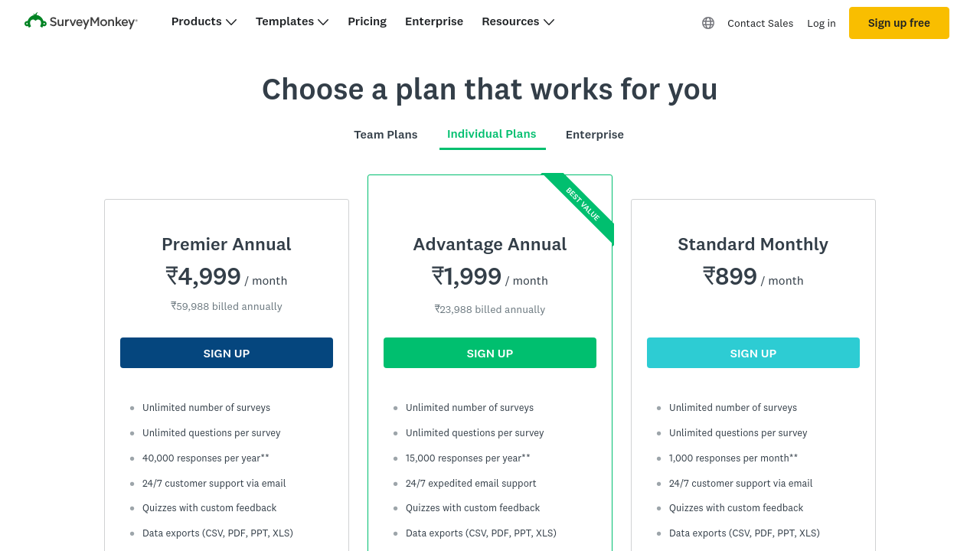Click the Premier Annual plan heading
This screenshot has width=980, height=551.
[x=227, y=244]
